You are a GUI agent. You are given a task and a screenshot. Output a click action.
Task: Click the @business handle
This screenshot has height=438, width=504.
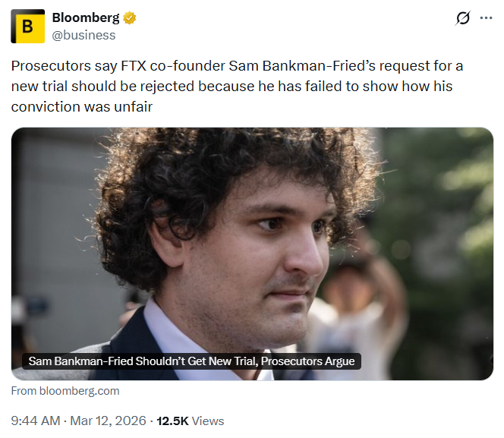pos(83,35)
